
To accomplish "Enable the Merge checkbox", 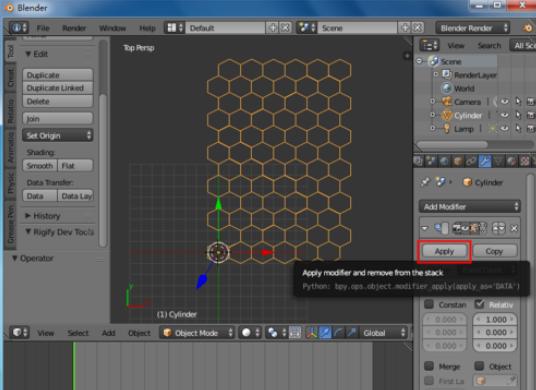I will [429, 366].
